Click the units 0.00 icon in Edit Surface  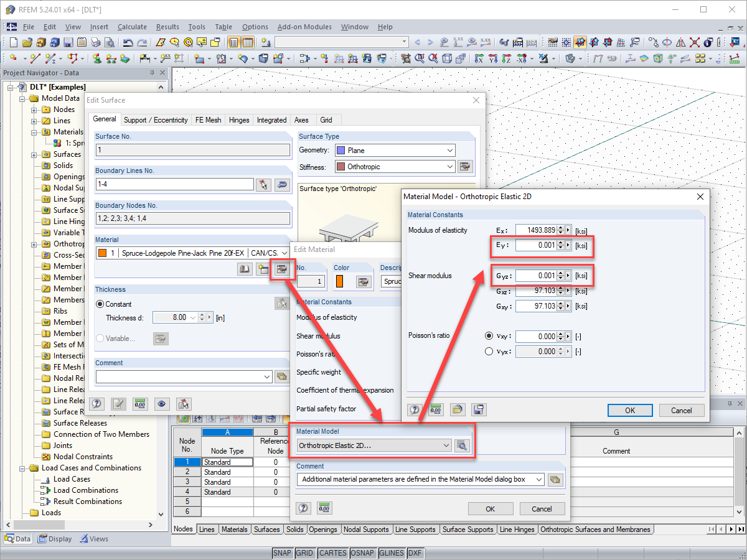point(140,403)
